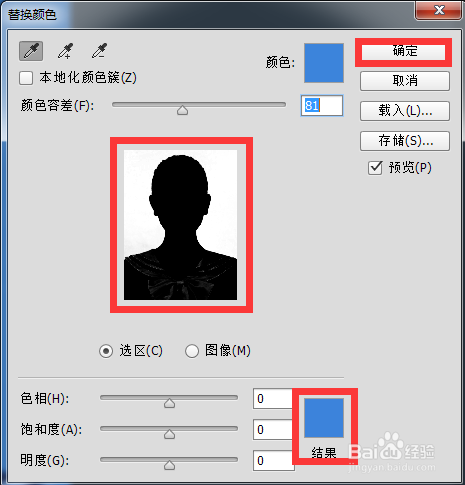The height and width of the screenshot is (485, 465).
Task: Click the 载入(L)... button
Action: (x=405, y=111)
